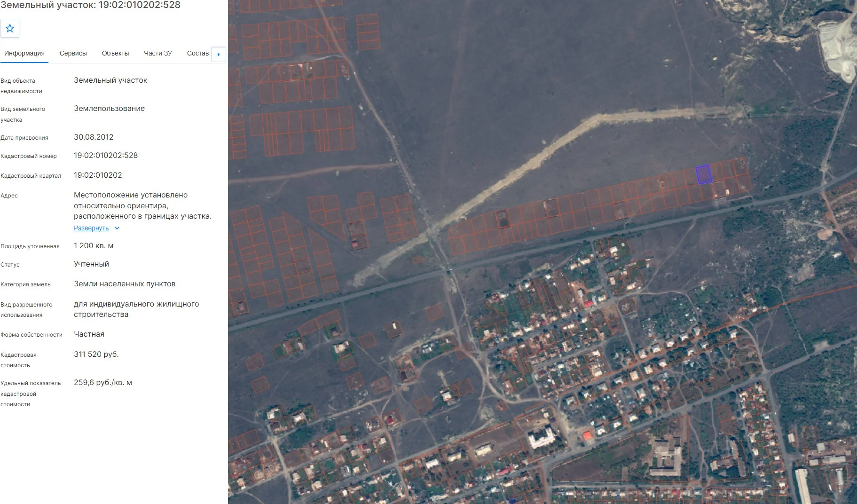Select the Земельный участок object type value
857x504 pixels.
(110, 80)
